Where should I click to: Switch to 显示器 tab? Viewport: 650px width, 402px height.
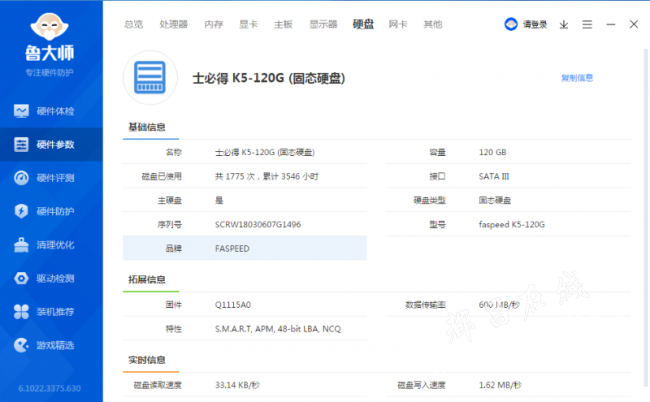[x=323, y=24]
